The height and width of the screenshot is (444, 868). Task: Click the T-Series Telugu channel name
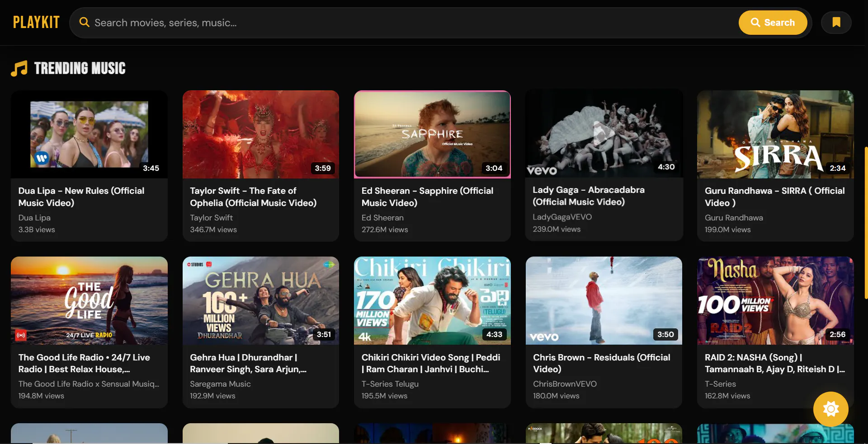coord(390,384)
